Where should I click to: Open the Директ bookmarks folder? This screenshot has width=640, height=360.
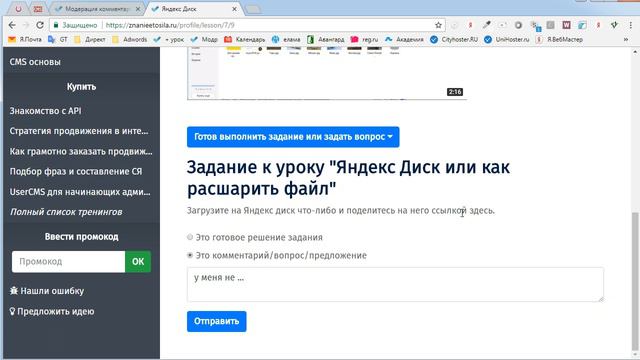[x=90, y=40]
